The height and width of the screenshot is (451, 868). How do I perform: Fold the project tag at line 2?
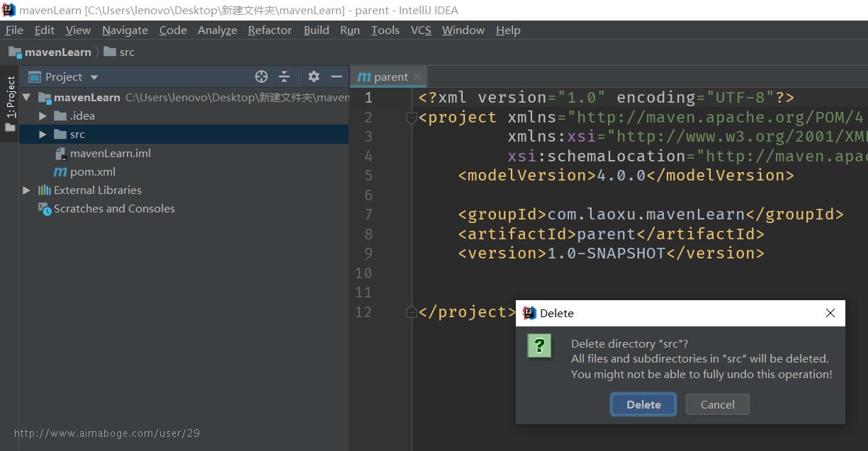[x=411, y=118]
